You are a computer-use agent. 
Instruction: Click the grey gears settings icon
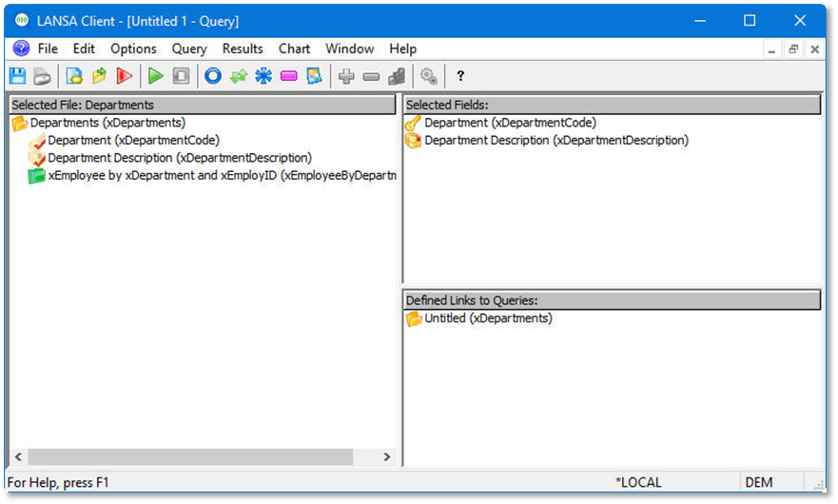[x=429, y=76]
